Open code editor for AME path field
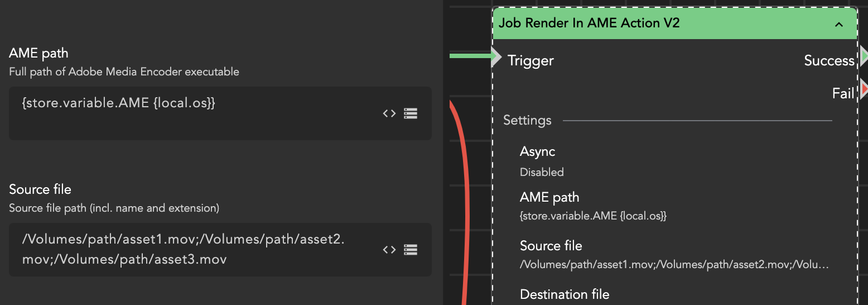This screenshot has height=305, width=868. [x=389, y=113]
